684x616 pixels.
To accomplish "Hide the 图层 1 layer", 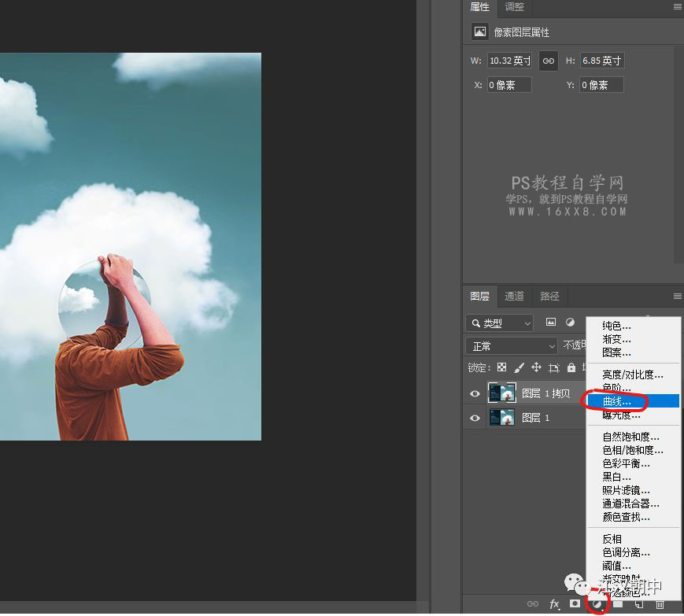I will click(475, 418).
